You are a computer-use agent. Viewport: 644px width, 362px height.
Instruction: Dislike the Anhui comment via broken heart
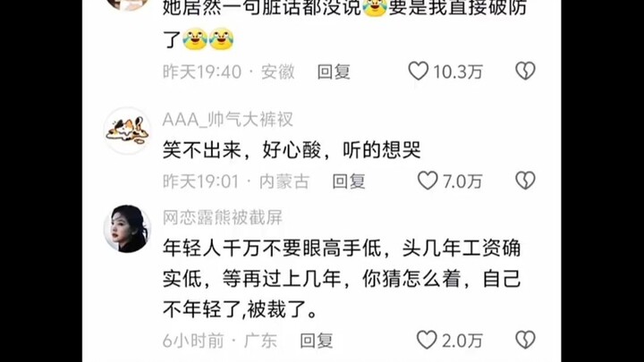[525, 71]
